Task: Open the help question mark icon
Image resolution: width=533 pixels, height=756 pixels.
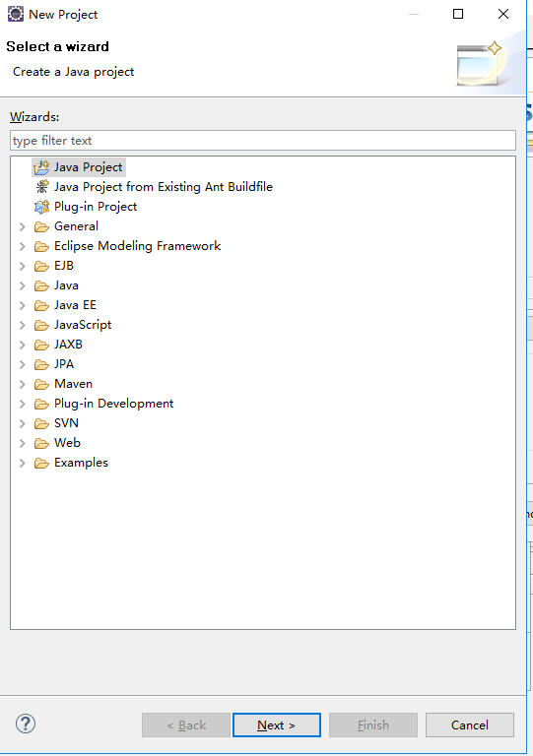Action: coord(26,724)
